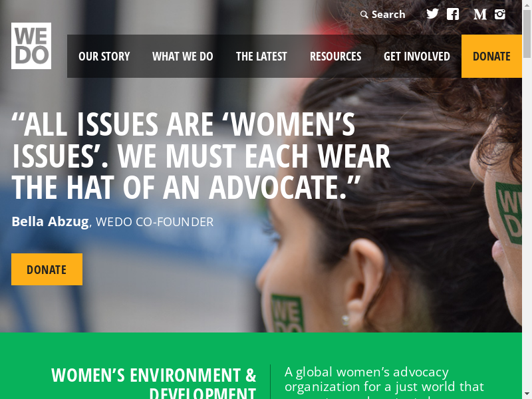Click the vertical scrollbar thumb
The height and width of the screenshot is (399, 532).
click(x=527, y=34)
